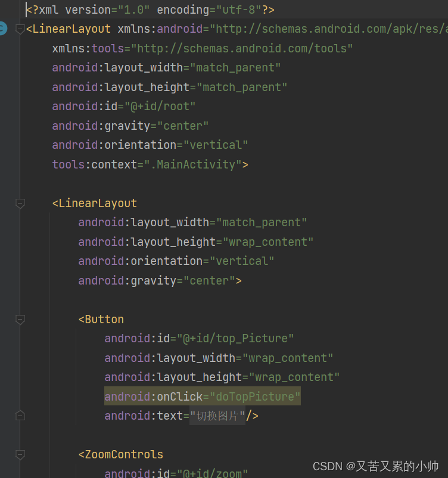Click the <ZoomControls tag name
Image resolution: width=448 pixels, height=478 pixels.
tap(121, 455)
